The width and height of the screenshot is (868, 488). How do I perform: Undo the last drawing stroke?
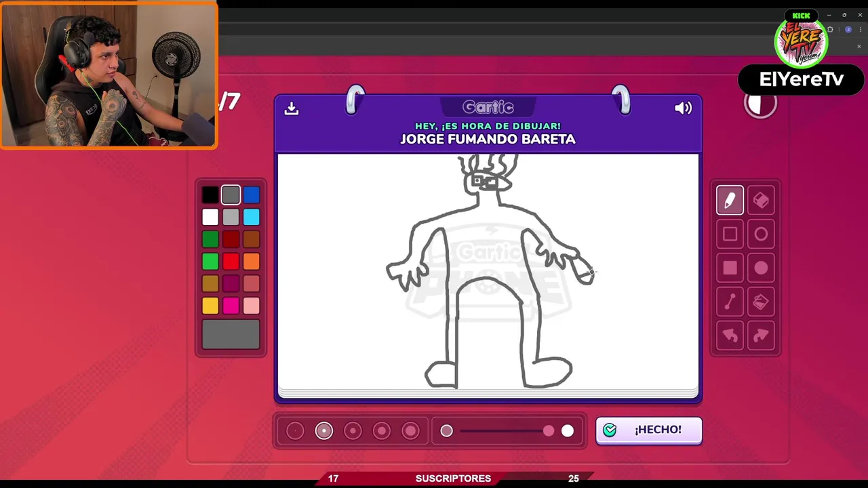click(730, 335)
